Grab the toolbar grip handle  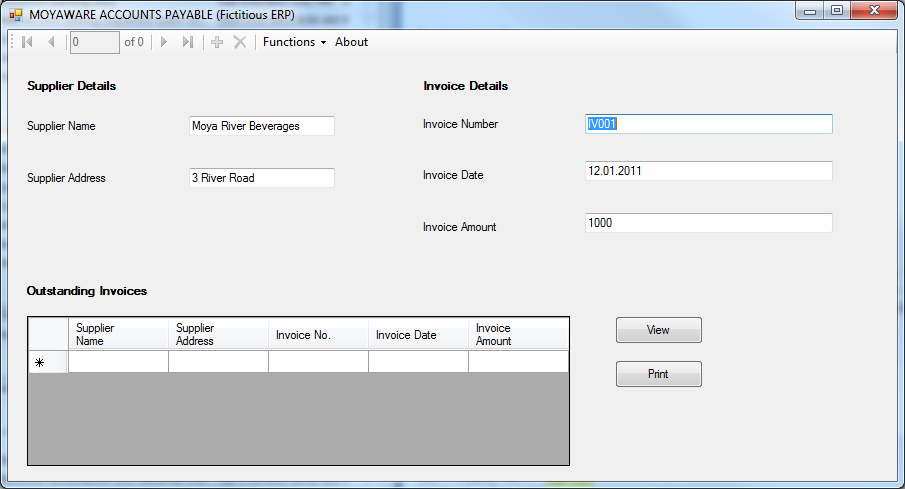point(12,42)
